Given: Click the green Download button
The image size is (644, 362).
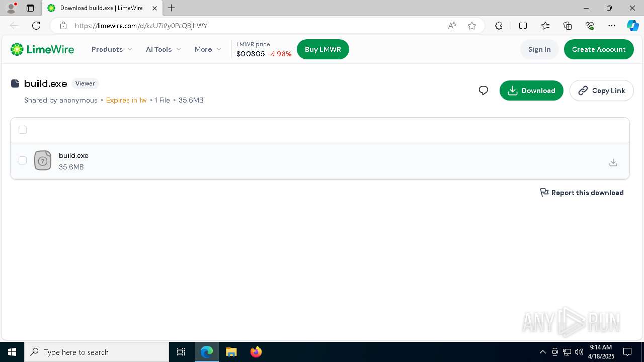Looking at the screenshot, I should [x=531, y=90].
